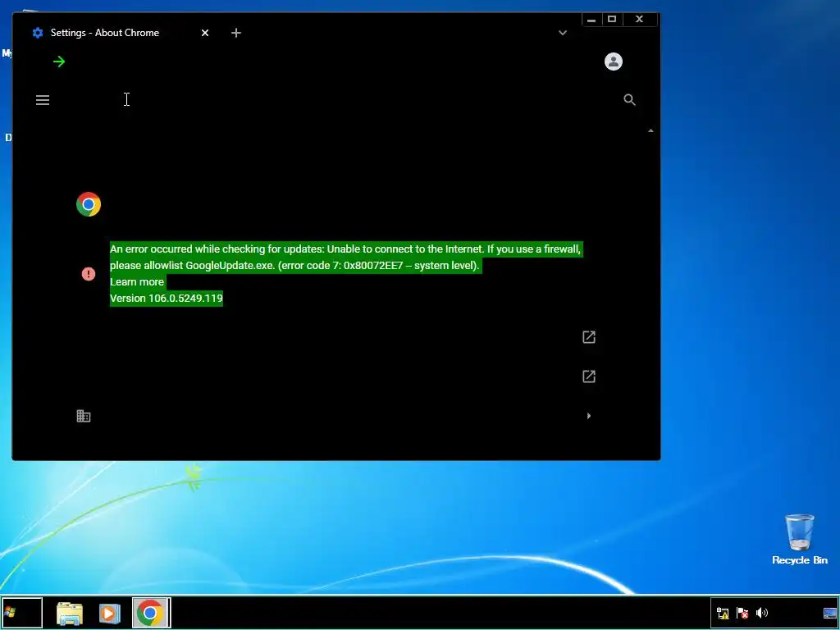This screenshot has width=840, height=630.
Task: Click the red update error icon
Action: click(x=89, y=274)
